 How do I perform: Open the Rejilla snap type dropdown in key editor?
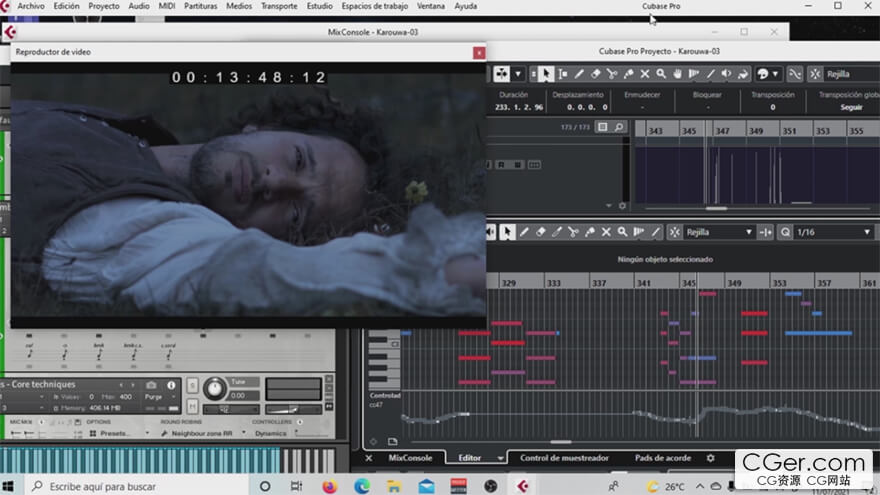pyautogui.click(x=718, y=232)
